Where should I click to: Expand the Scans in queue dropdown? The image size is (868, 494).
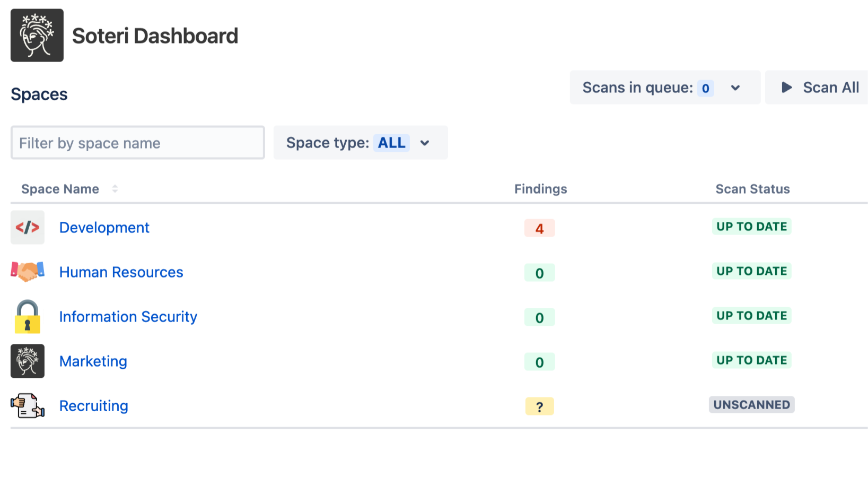735,88
